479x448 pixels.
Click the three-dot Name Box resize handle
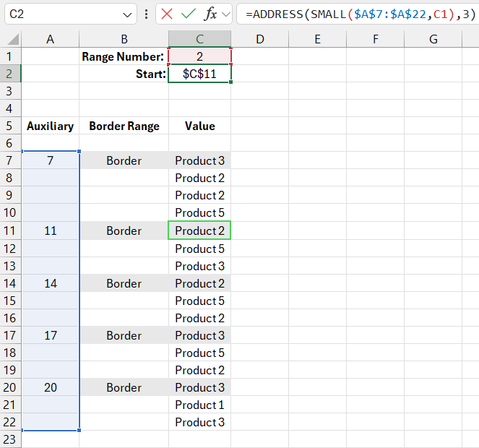[x=147, y=14]
